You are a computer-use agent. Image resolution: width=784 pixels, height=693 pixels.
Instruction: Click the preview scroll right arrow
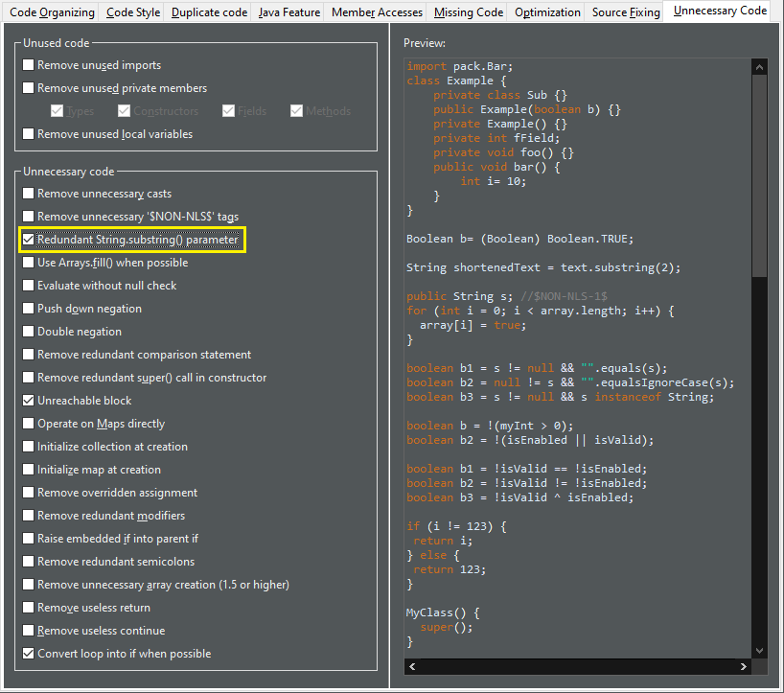pos(744,666)
